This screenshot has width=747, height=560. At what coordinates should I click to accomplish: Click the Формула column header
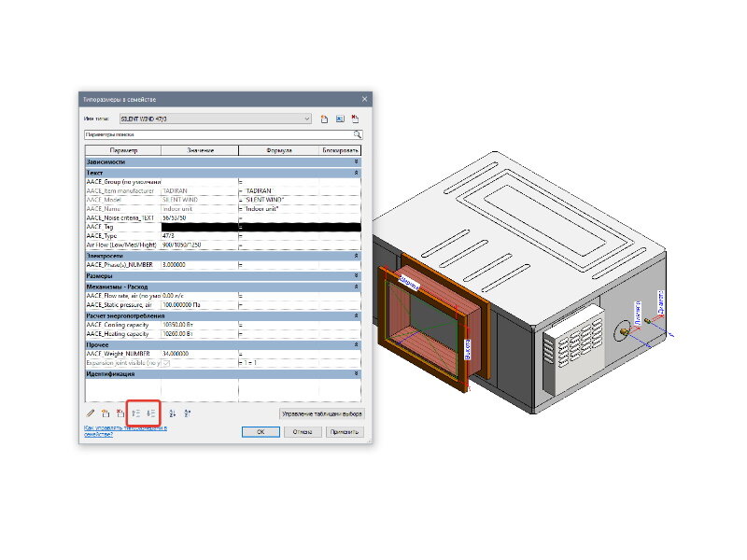[x=278, y=150]
